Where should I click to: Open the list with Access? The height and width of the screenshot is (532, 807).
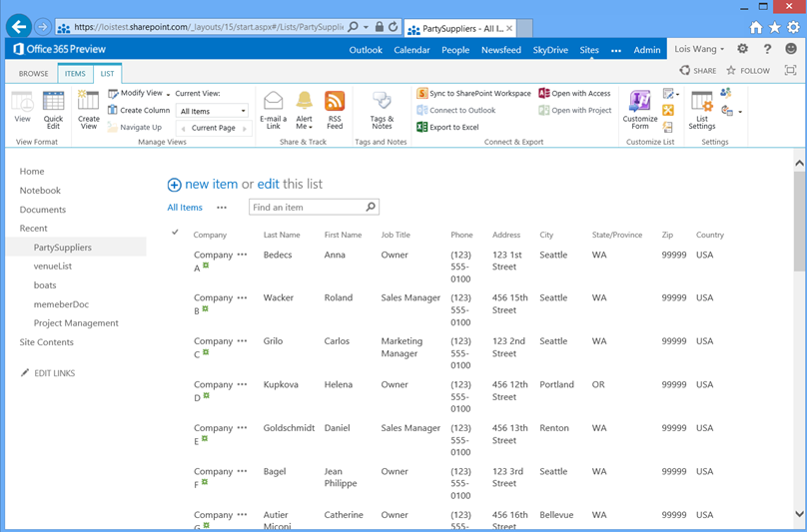coord(574,94)
